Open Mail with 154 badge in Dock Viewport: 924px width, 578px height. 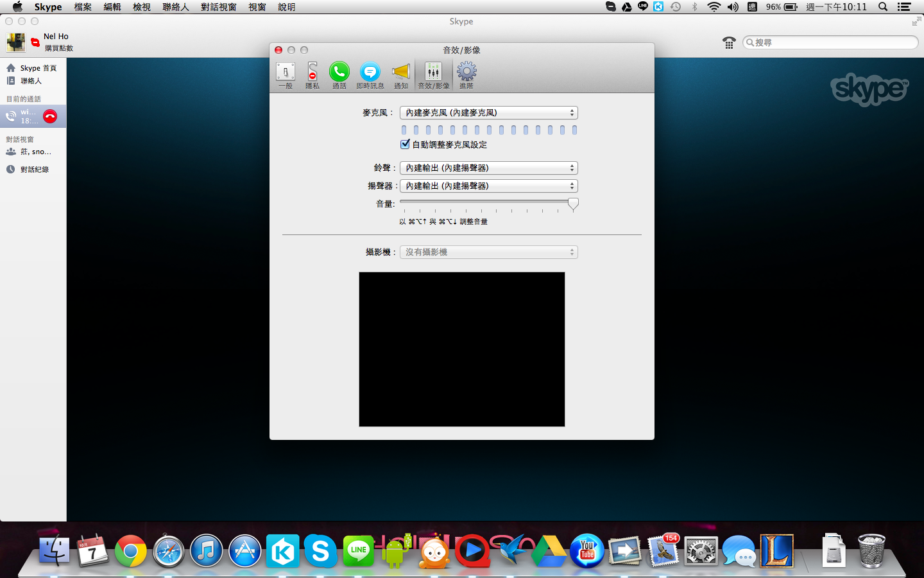tap(663, 550)
